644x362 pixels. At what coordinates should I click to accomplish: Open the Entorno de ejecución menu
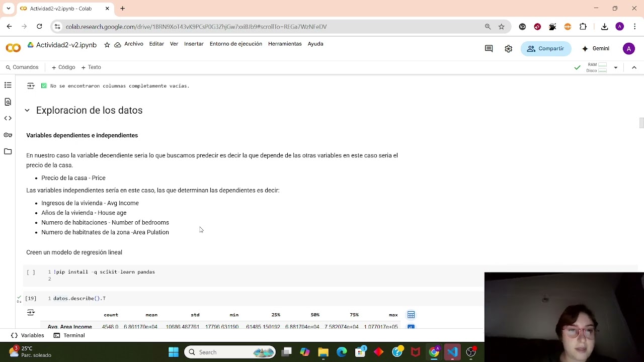click(236, 44)
